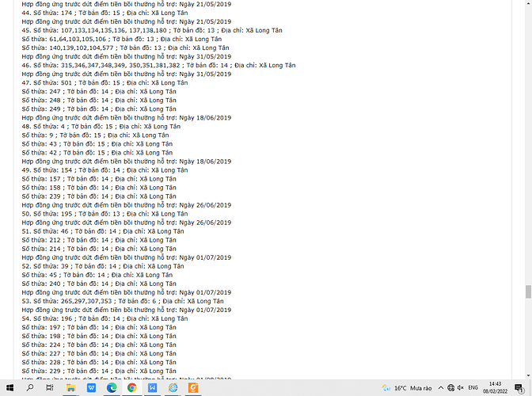Open Task View on the taskbar
Image resolution: width=532 pixels, height=396 pixels.
tap(50, 387)
